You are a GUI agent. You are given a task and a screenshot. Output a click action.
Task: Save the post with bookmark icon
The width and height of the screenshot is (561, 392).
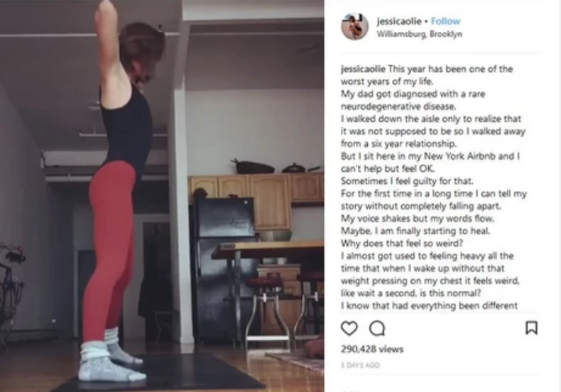point(531,327)
